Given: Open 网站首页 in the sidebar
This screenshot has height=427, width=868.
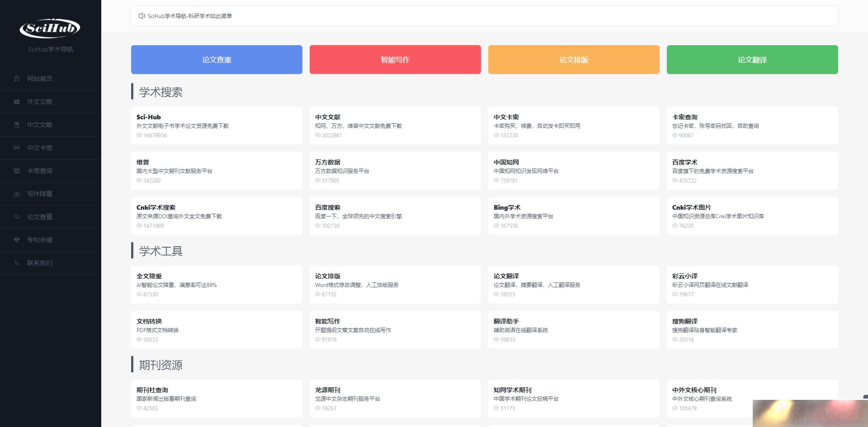Looking at the screenshot, I should [51, 79].
